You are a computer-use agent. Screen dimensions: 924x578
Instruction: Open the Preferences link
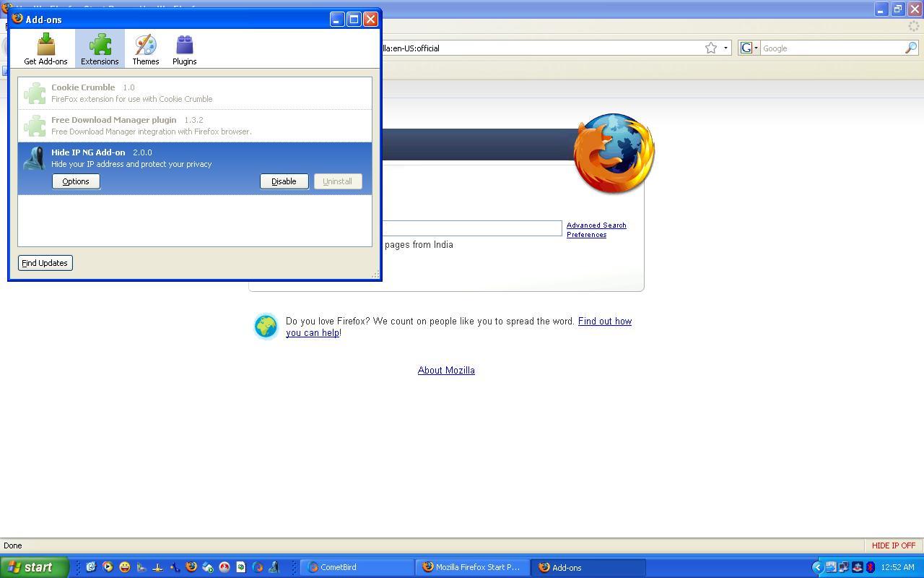click(586, 235)
